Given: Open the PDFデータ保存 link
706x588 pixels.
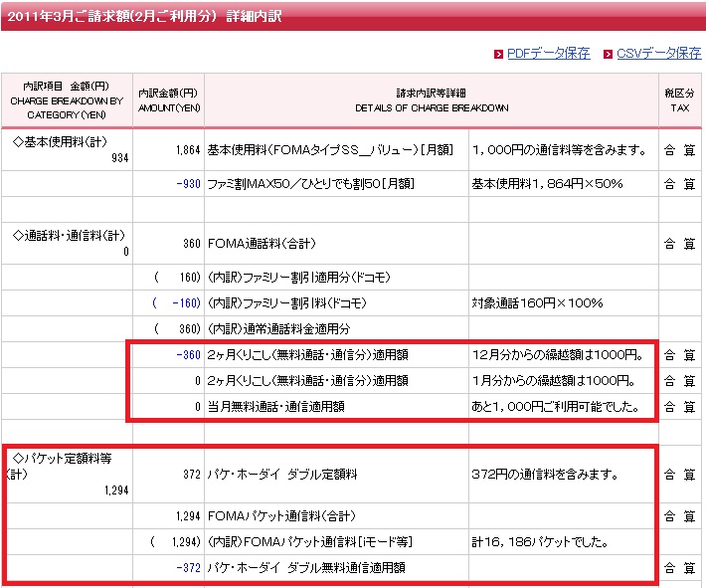Looking at the screenshot, I should click(548, 54).
